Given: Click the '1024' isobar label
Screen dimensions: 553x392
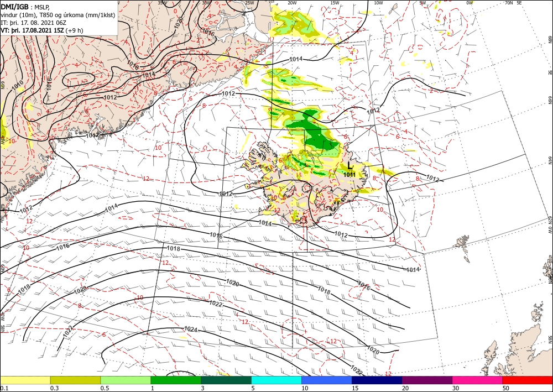Looking at the screenshot, I should tap(191, 330).
